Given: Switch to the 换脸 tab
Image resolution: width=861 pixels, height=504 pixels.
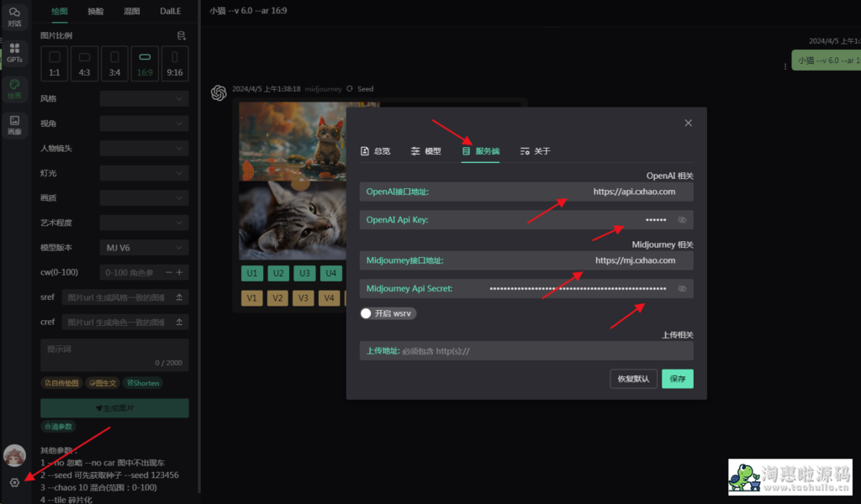Looking at the screenshot, I should tap(96, 11).
